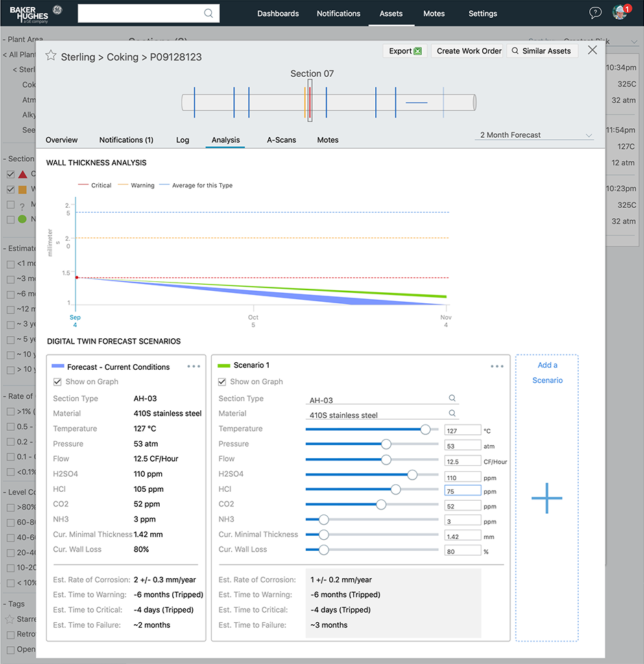Click the HCl slider handle in Scenario 1

pos(396,490)
